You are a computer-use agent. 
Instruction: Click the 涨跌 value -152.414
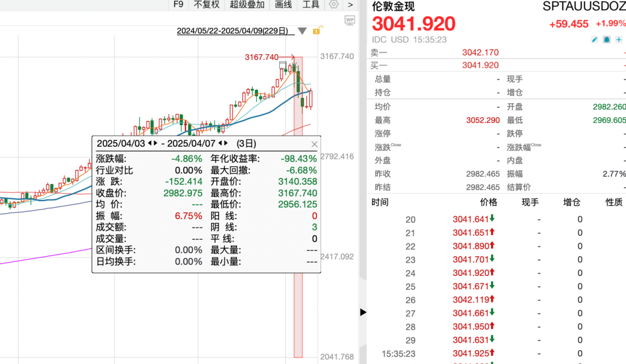[x=184, y=181]
